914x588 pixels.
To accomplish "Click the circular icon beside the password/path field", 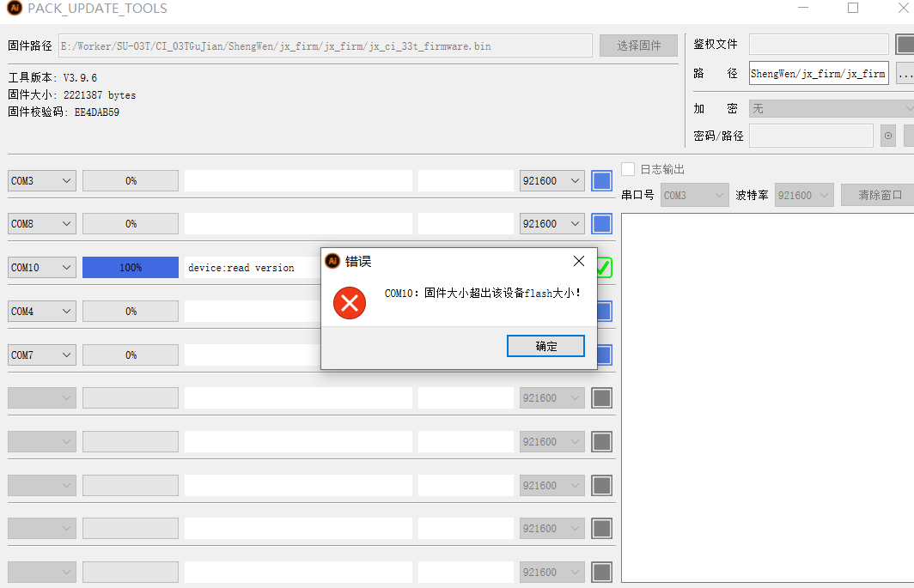I will pyautogui.click(x=888, y=136).
